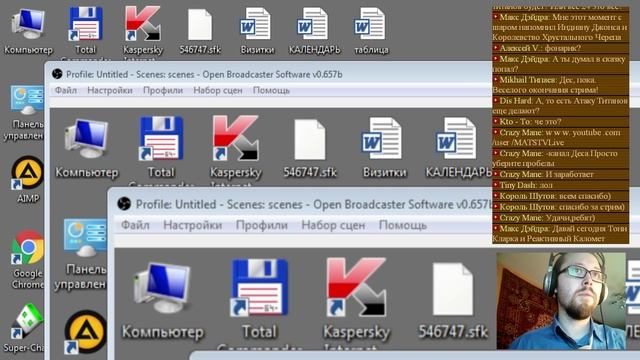The image size is (640, 360).
Task: Click the Макс Дэйдра message about Индиану Джонса
Action: 560,27
